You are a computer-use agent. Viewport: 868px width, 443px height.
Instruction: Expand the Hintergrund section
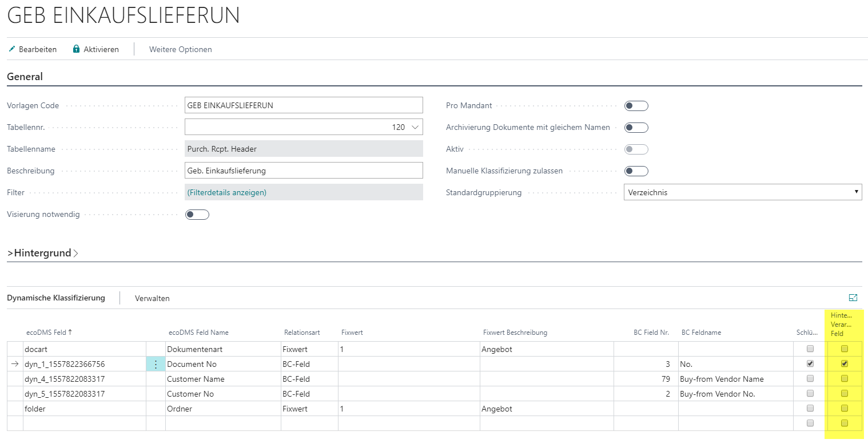point(43,253)
